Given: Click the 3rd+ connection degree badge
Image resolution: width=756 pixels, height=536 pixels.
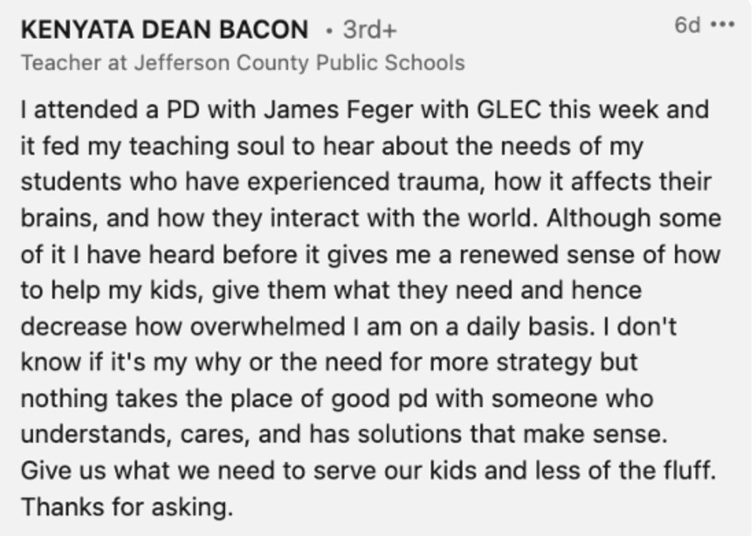Looking at the screenshot, I should click(369, 29).
